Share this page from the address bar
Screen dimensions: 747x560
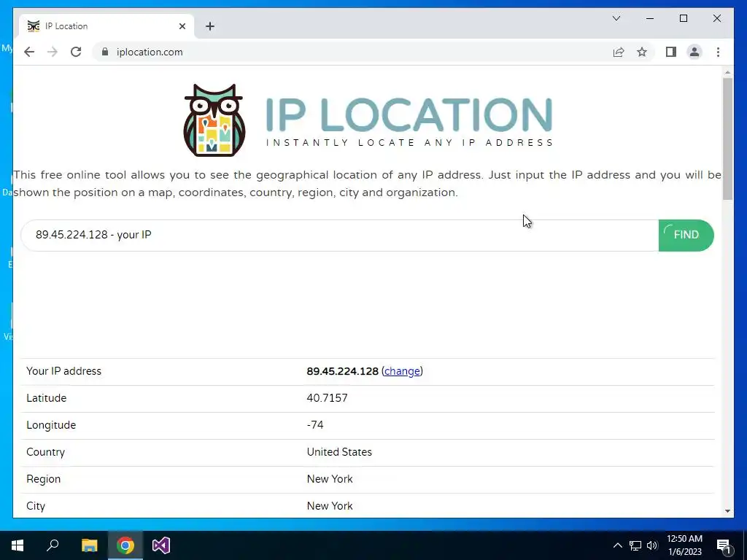pos(619,52)
